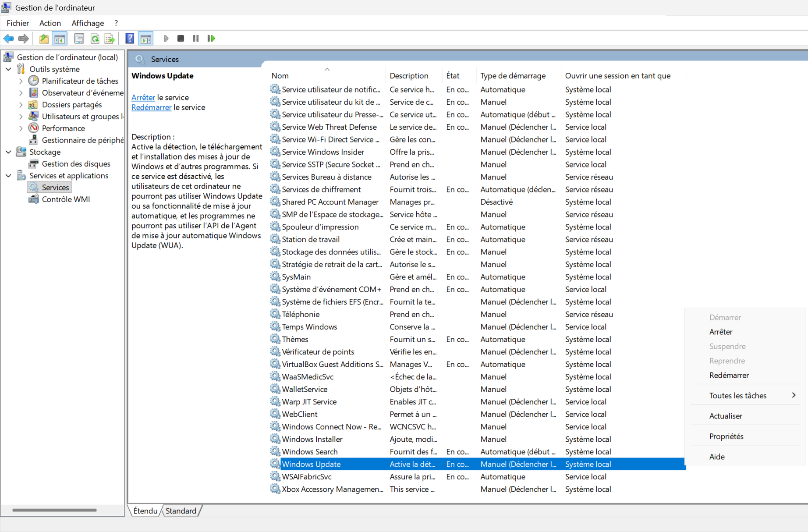Open the Action menu

pyautogui.click(x=50, y=23)
